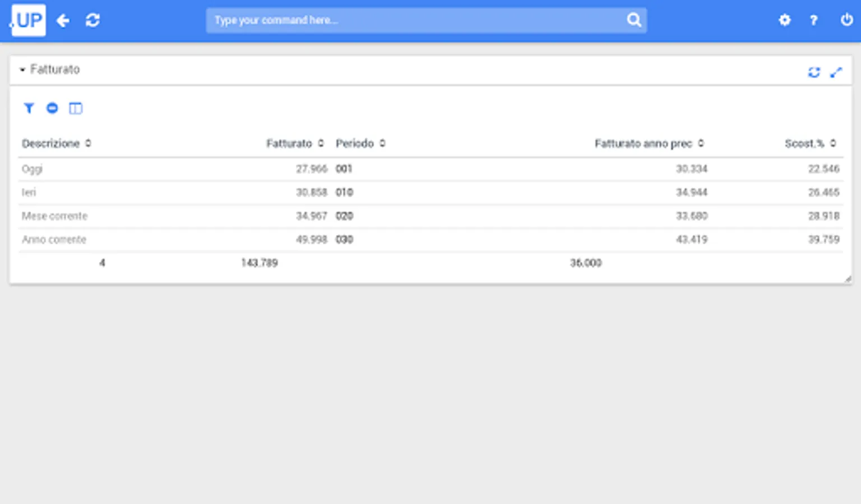The height and width of the screenshot is (504, 861).
Task: Click the footer value 36.000
Action: 586,263
